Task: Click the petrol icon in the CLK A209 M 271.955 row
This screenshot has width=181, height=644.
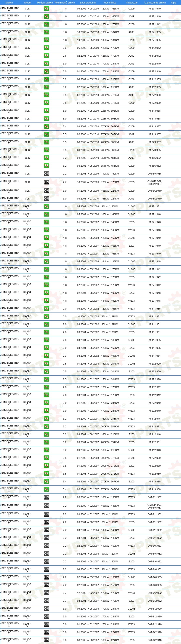Action: (46, 32)
